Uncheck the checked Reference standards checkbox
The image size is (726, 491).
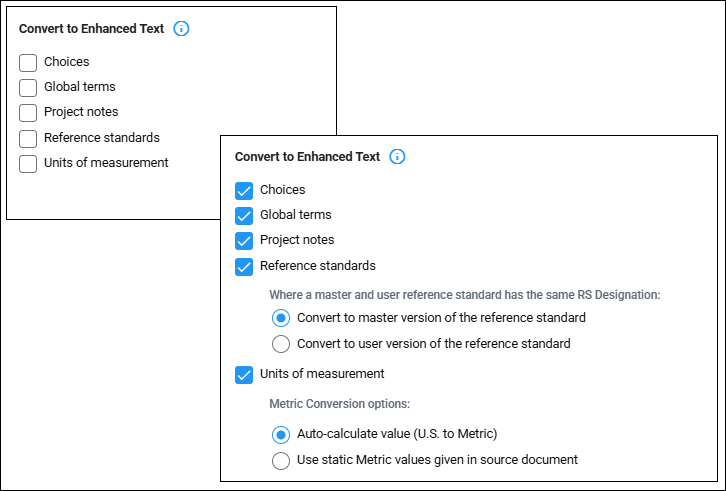pos(244,266)
